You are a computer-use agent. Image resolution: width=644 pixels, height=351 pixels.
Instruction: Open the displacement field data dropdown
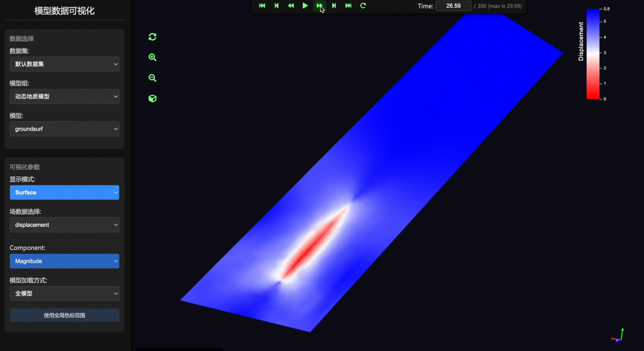(x=64, y=225)
